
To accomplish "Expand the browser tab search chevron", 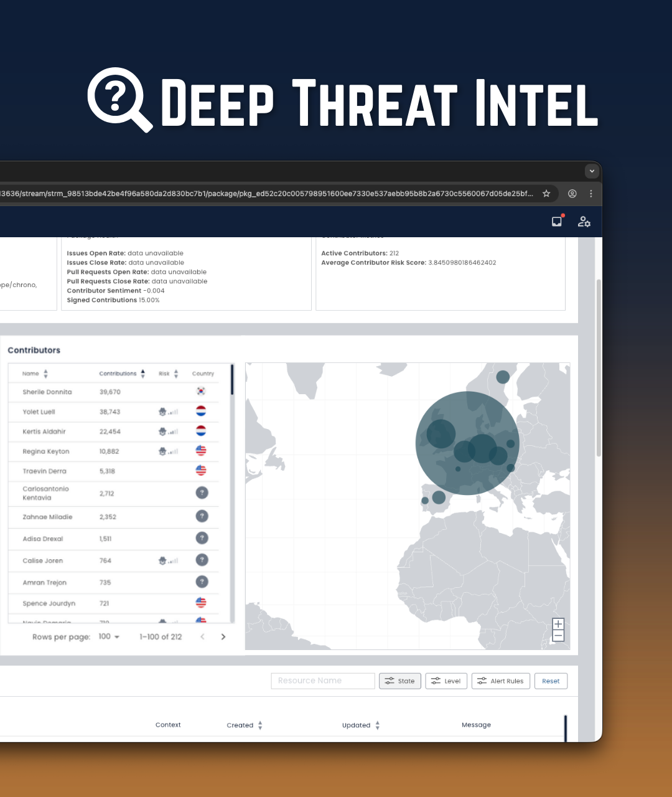I will pos(592,171).
